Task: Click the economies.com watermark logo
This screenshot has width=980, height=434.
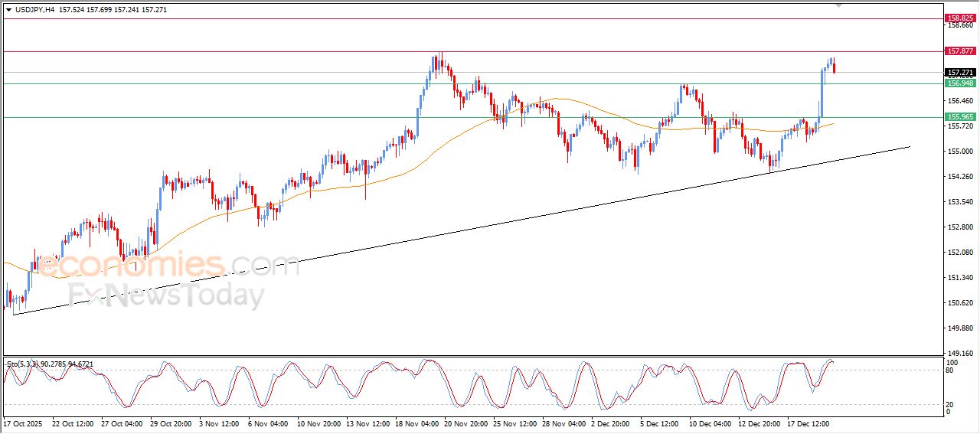Action: pyautogui.click(x=168, y=266)
